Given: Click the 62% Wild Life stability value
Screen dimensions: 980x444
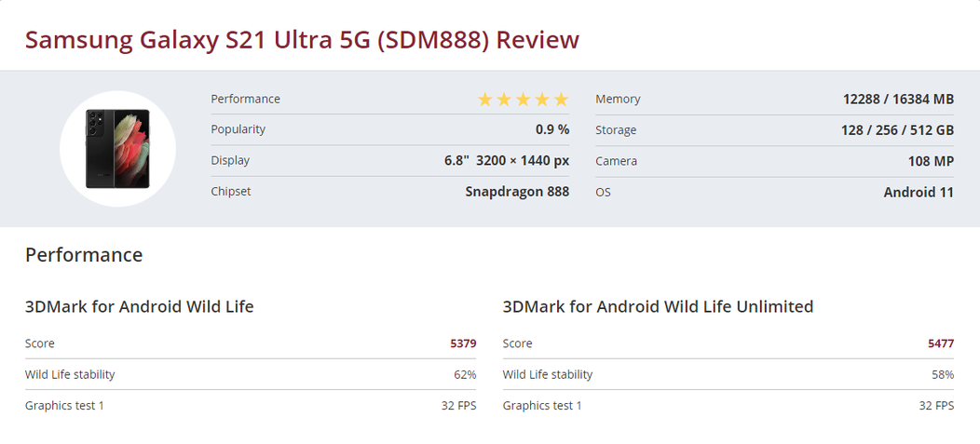Looking at the screenshot, I should click(x=465, y=375).
